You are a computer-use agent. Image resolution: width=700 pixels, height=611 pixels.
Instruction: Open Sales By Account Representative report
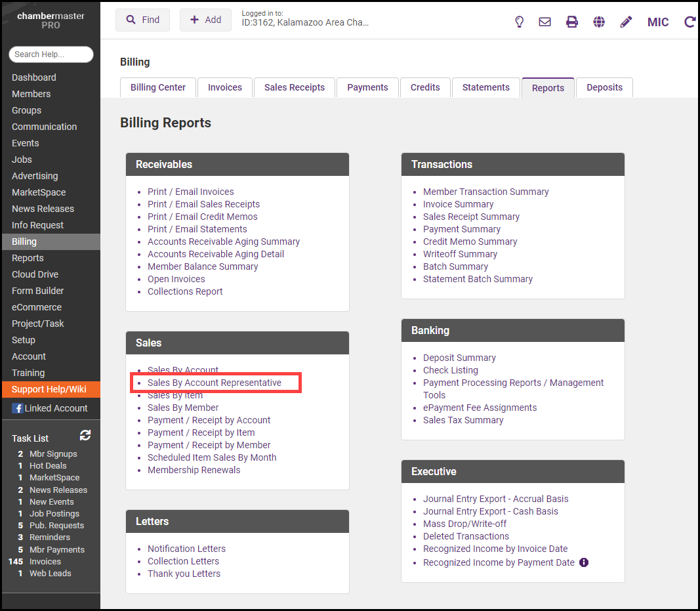tap(215, 383)
